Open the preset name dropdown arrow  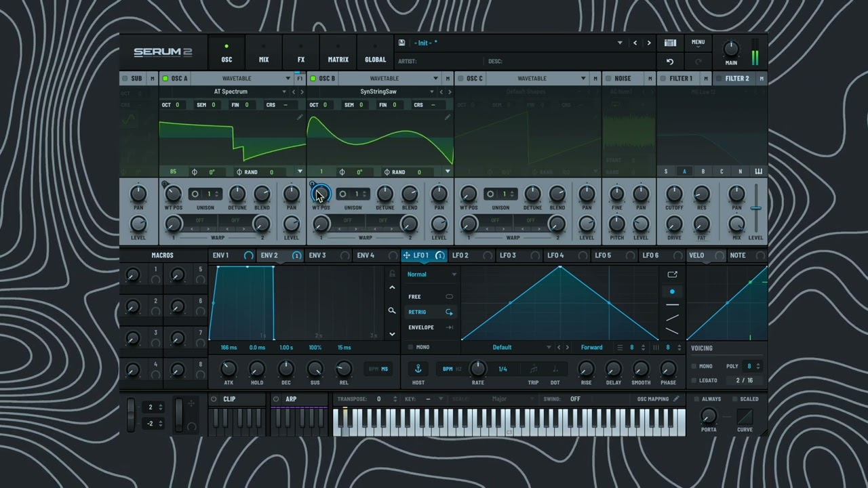click(x=620, y=43)
